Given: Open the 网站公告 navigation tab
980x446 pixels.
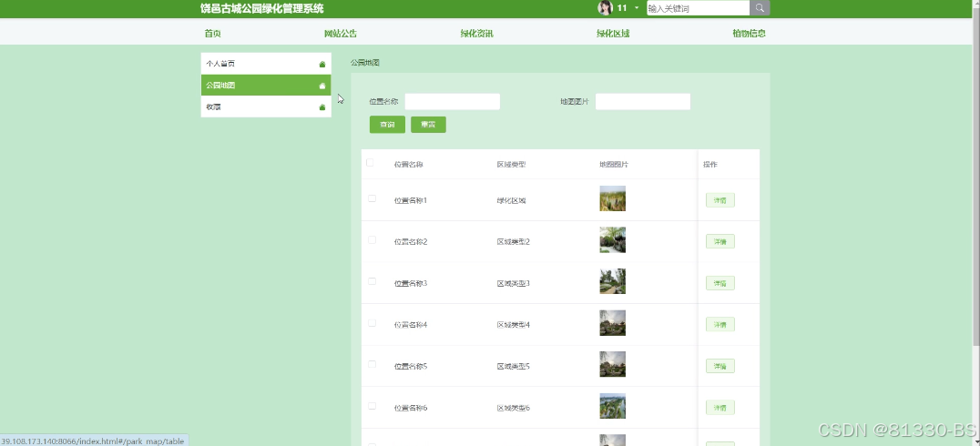Looking at the screenshot, I should [341, 34].
